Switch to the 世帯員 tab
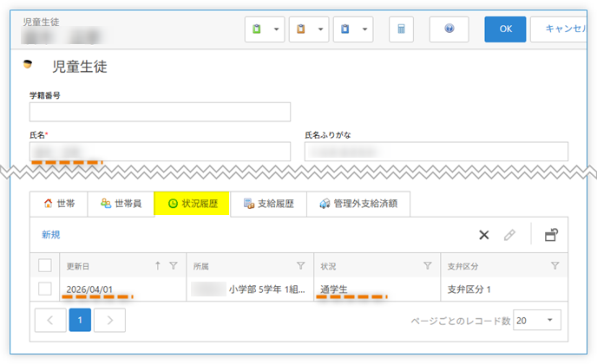 tap(121, 204)
